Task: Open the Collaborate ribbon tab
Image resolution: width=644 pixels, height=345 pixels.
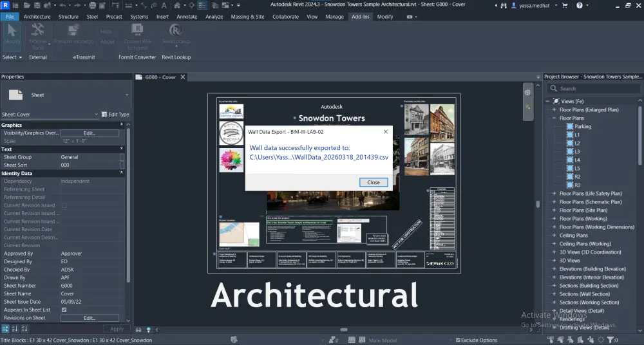Action: (x=285, y=17)
